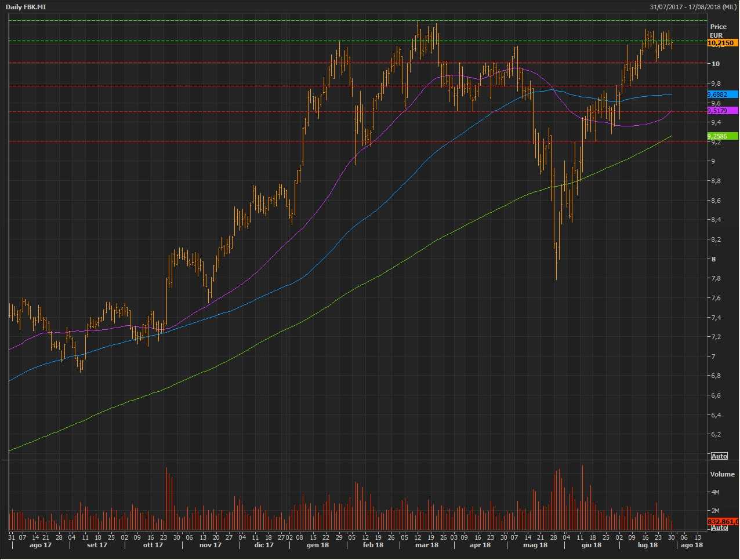Select the green 9,2586 moving average tag
This screenshot has height=560, width=740.
pyautogui.click(x=722, y=136)
